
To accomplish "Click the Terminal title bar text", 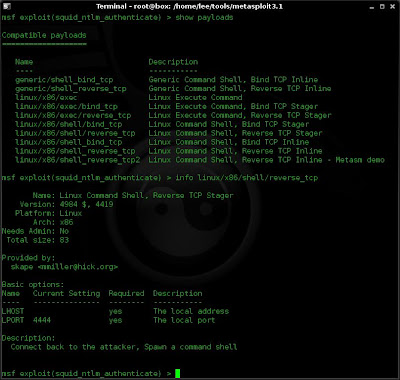I will (189, 6).
